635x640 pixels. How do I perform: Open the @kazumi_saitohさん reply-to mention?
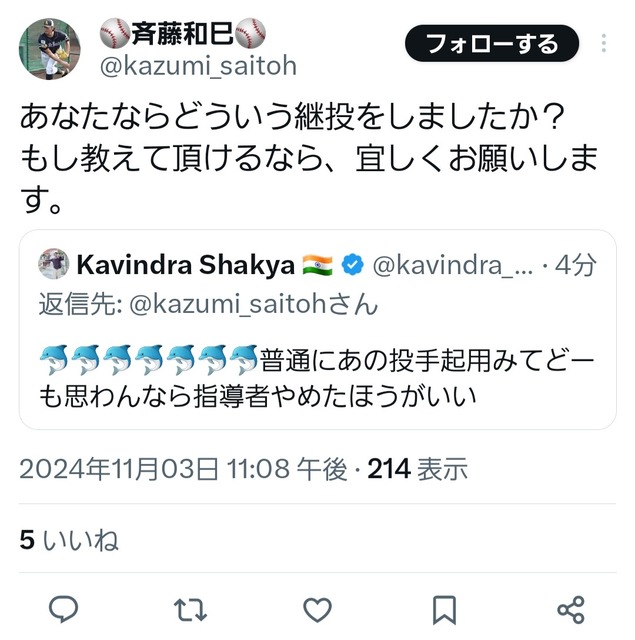(x=253, y=304)
